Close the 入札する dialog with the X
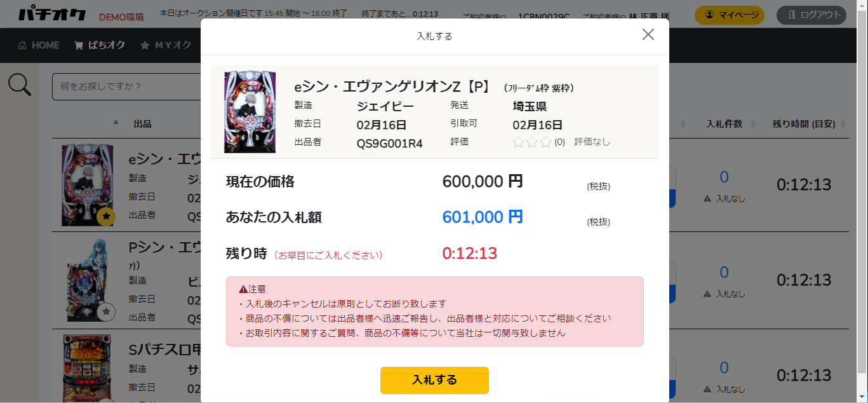868x403 pixels. [648, 35]
